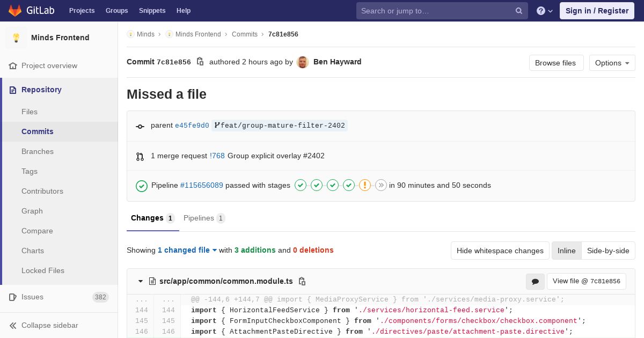Expand the diff context at the top ellipsis
Image resolution: width=644 pixels, height=338 pixels.
point(141,299)
